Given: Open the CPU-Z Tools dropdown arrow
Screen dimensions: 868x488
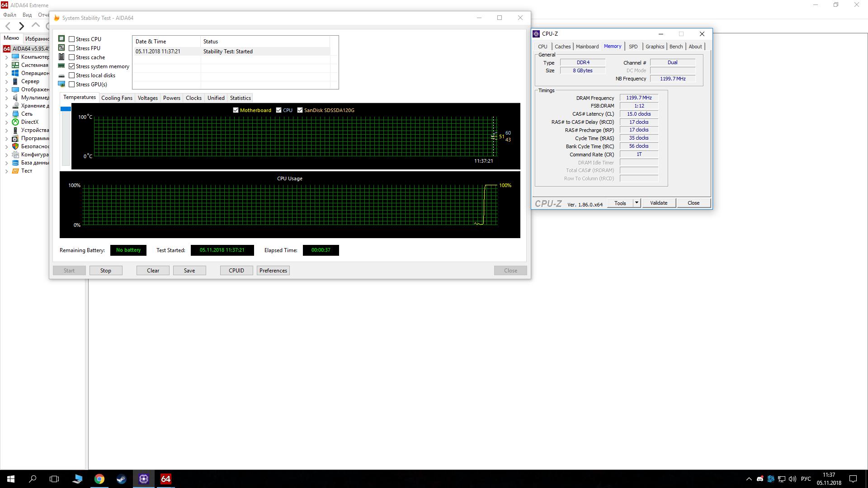Looking at the screenshot, I should coord(637,203).
